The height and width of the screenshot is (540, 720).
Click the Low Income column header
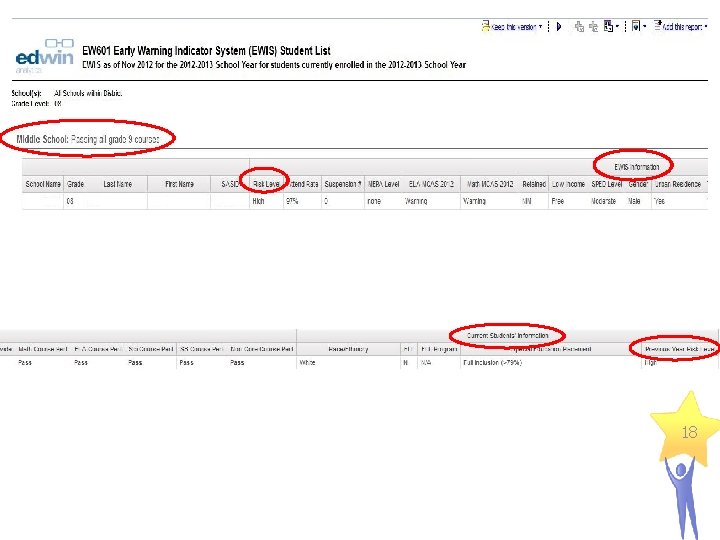568,184
